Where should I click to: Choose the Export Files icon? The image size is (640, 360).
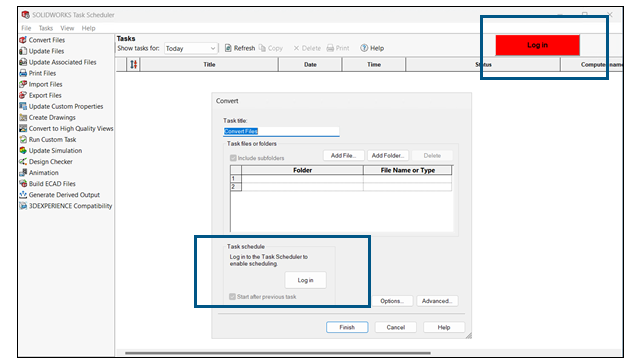23,95
